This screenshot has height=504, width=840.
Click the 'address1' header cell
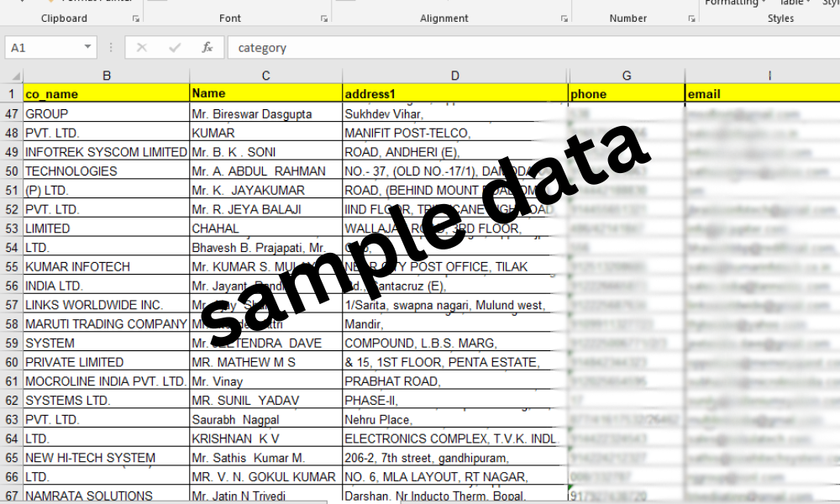(454, 94)
